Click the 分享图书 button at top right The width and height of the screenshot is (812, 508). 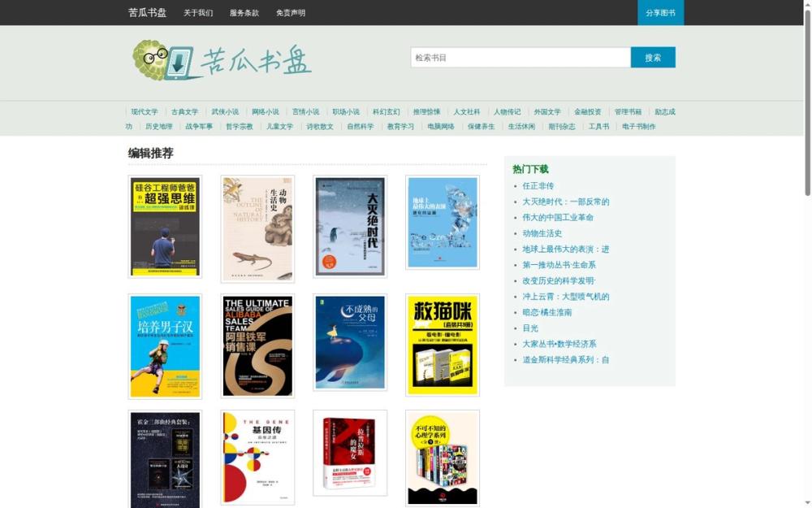pos(659,12)
